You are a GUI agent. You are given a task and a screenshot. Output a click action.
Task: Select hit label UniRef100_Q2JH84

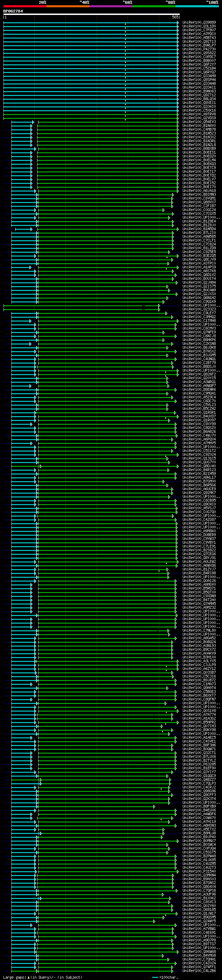click(199, 282)
